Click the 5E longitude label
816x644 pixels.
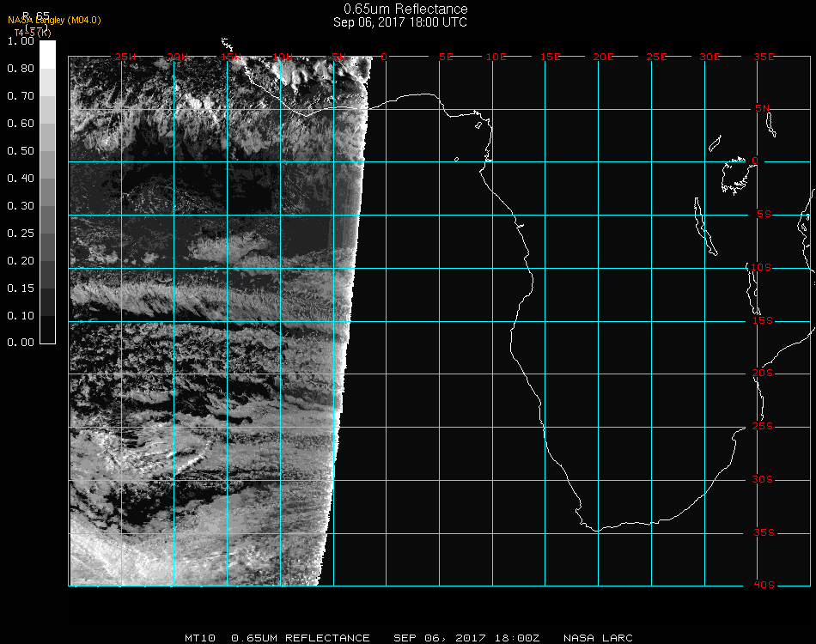[x=446, y=57]
